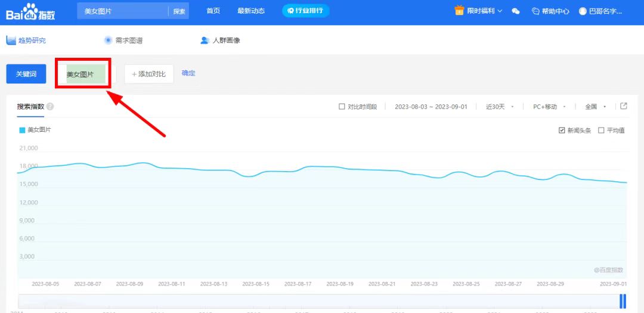Click the 人群画像 people icon

(x=205, y=41)
